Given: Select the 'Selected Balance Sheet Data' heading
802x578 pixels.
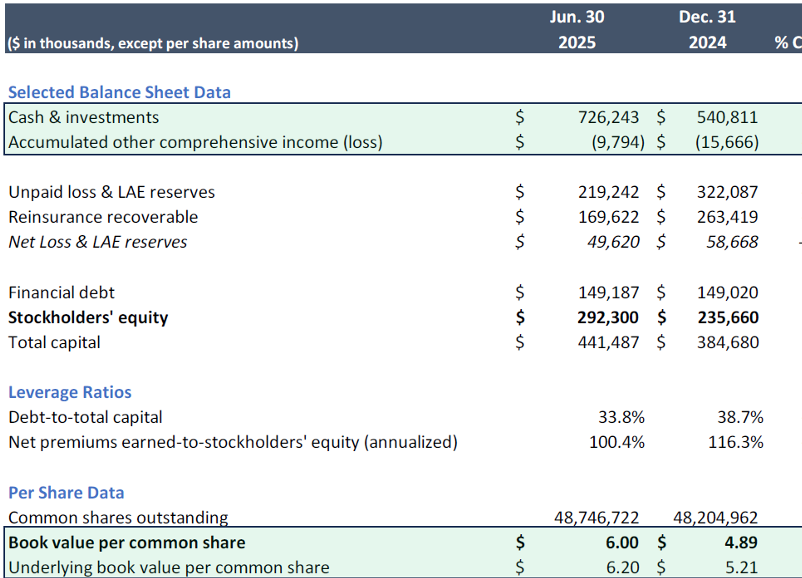Looking at the screenshot, I should (x=119, y=92).
